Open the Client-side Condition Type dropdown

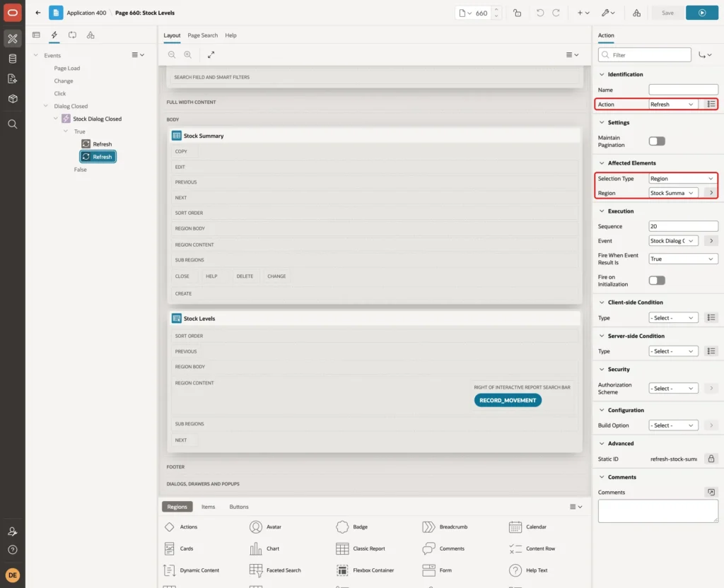pos(673,318)
